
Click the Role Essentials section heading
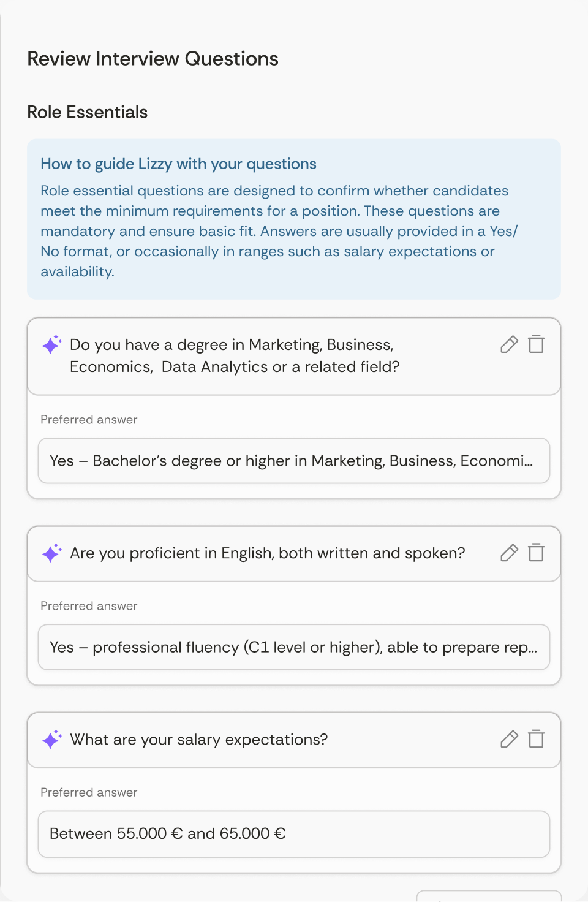point(87,112)
